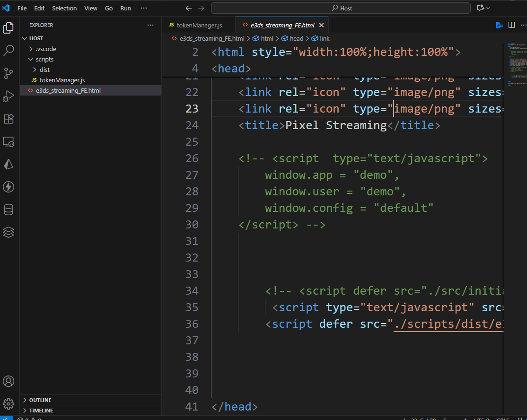Open Explorer Views and More Actions ellipsis

pyautogui.click(x=150, y=25)
